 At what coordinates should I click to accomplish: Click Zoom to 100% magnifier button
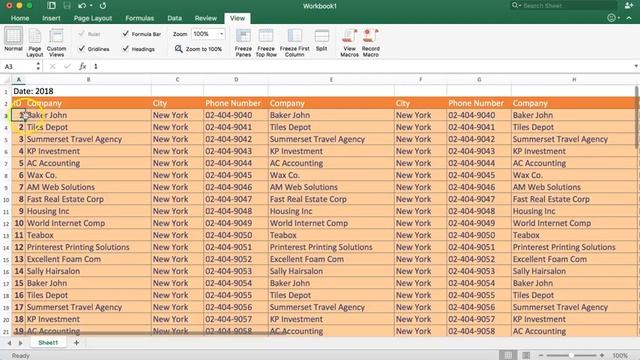pos(199,49)
